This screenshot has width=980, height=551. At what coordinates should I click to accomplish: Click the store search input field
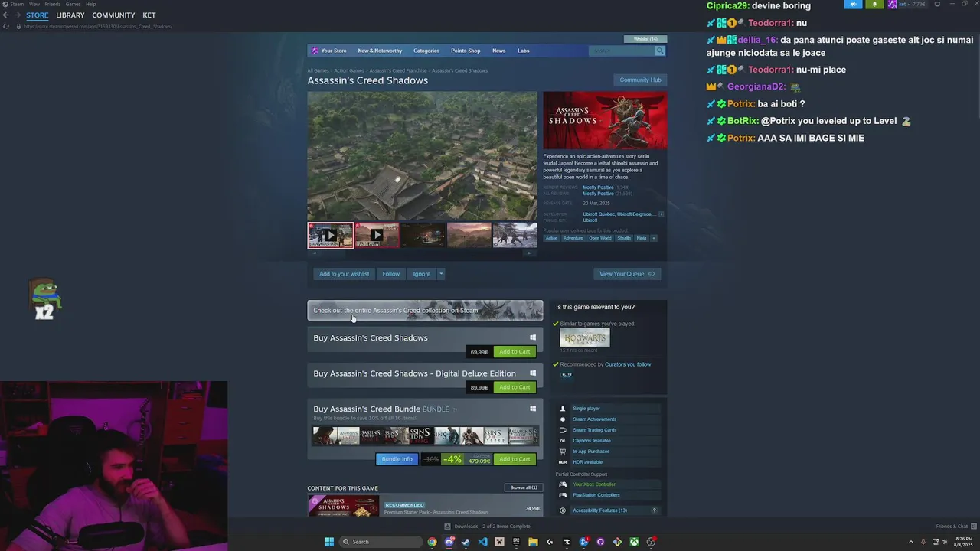[622, 51]
